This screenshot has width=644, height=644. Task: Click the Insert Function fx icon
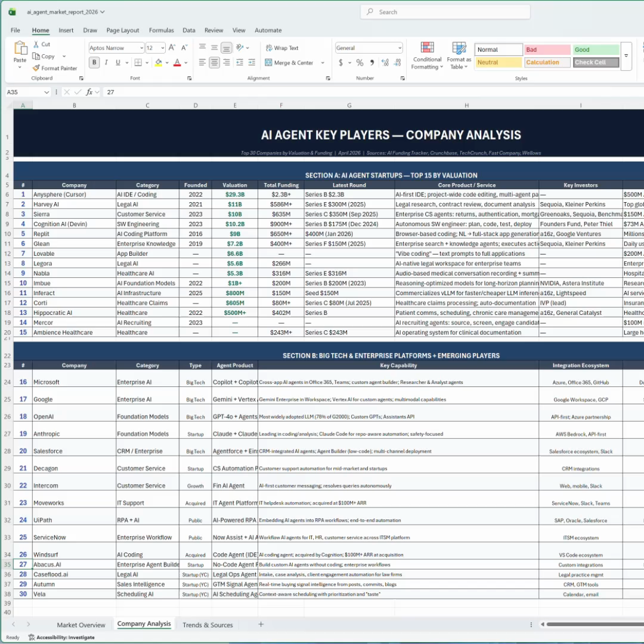tap(89, 92)
